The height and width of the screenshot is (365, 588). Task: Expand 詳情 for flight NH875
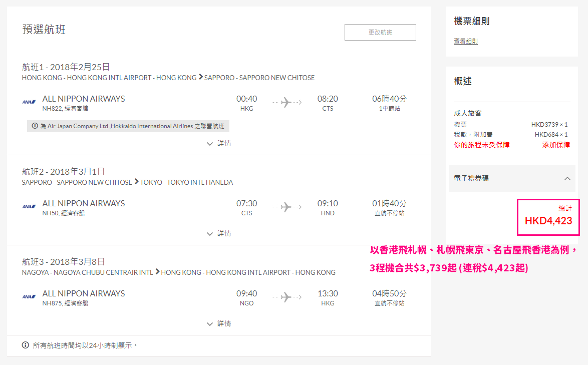219,323
